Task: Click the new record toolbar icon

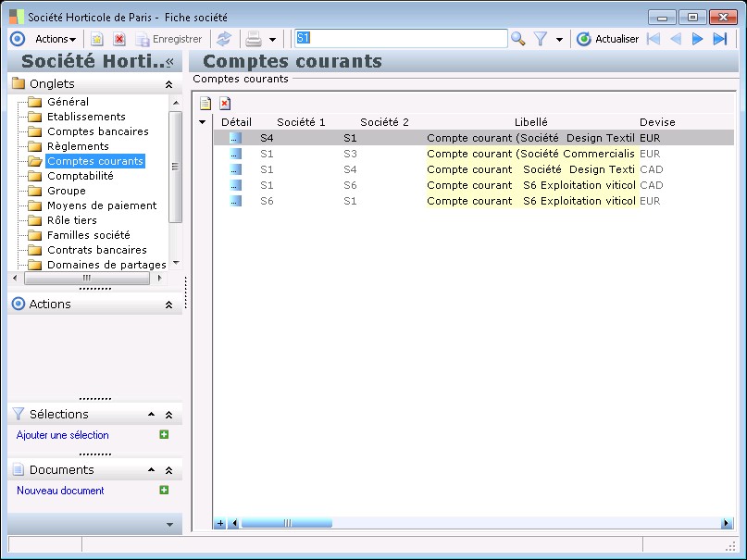Action: (x=96, y=39)
